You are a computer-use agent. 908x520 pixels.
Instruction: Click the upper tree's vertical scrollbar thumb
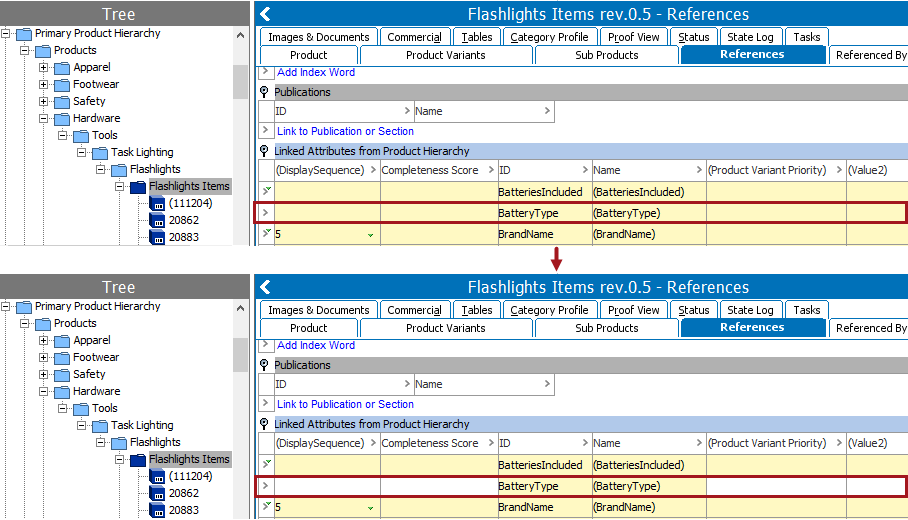click(x=240, y=82)
